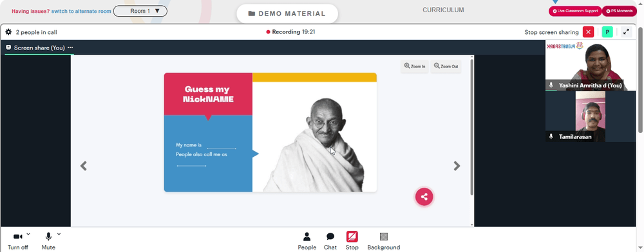Open the Room 1 dropdown
The height and width of the screenshot is (252, 644).
[x=140, y=11]
